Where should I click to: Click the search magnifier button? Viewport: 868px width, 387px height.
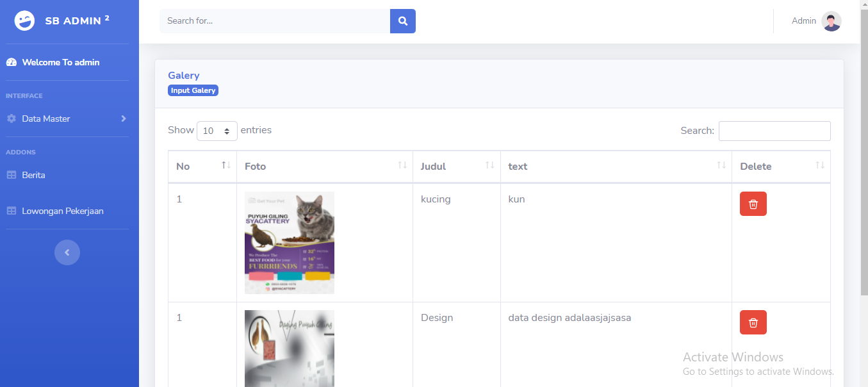(403, 21)
